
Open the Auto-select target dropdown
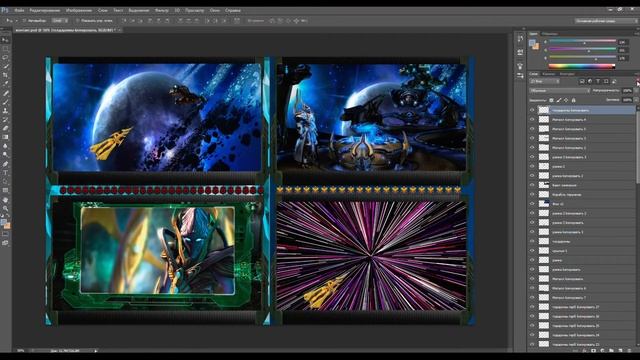(59, 20)
